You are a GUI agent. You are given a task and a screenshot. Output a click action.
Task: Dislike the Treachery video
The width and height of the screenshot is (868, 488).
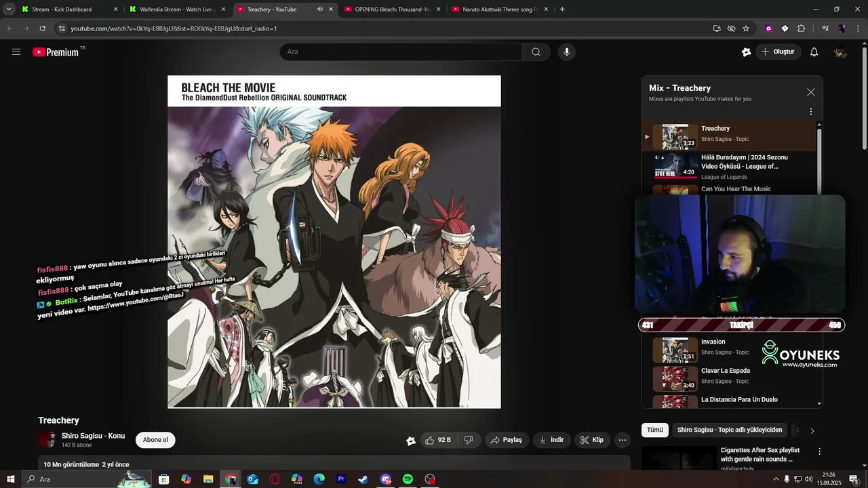point(469,440)
